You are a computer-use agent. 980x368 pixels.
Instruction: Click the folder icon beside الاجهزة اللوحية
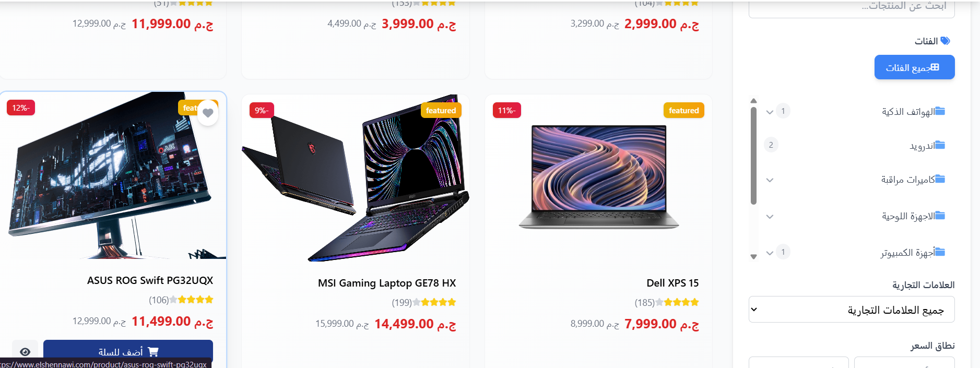[x=940, y=216]
